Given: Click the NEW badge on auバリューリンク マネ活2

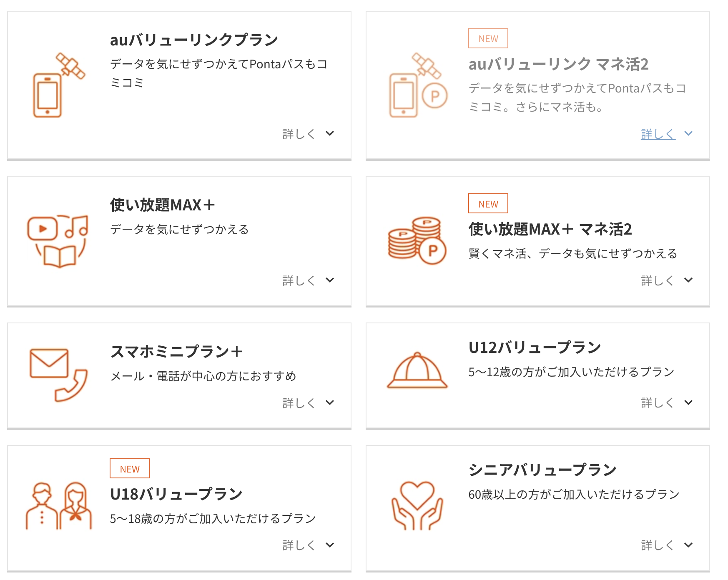Looking at the screenshot, I should tap(488, 38).
